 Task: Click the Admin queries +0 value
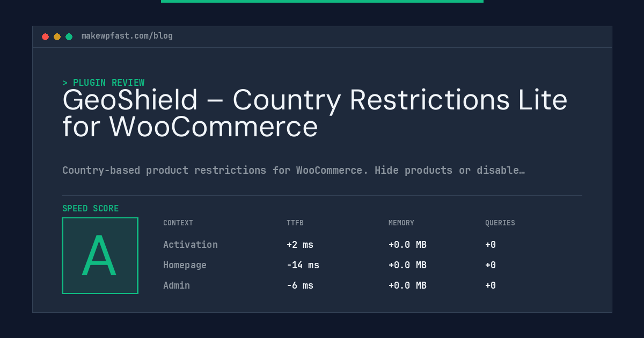(x=491, y=285)
